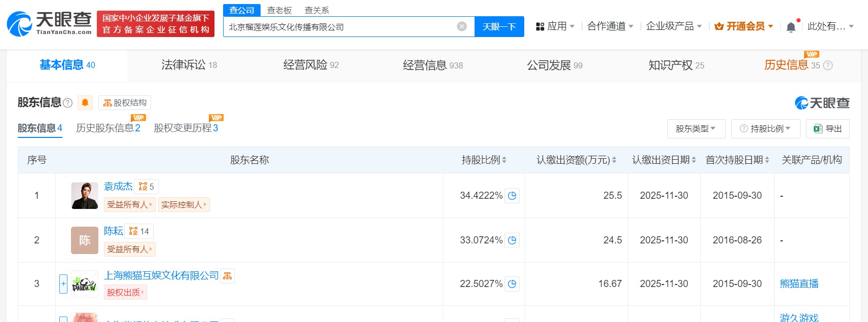Open the 股权结构 button
Viewport: 868px width, 322px height.
pos(125,103)
